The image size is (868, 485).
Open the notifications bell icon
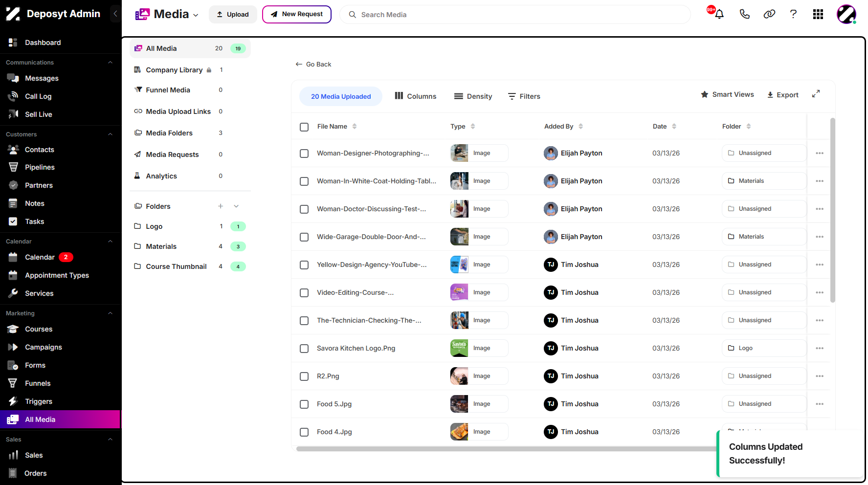tap(719, 14)
